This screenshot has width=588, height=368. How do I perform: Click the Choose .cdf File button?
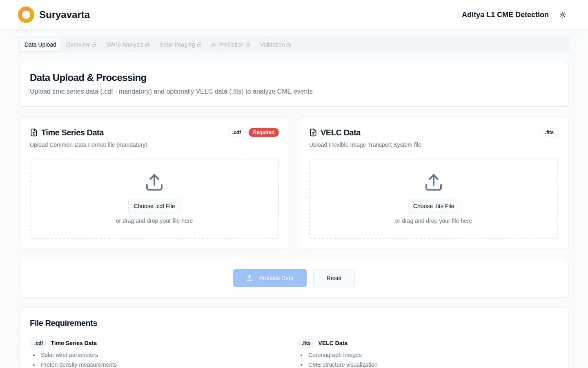click(x=154, y=206)
